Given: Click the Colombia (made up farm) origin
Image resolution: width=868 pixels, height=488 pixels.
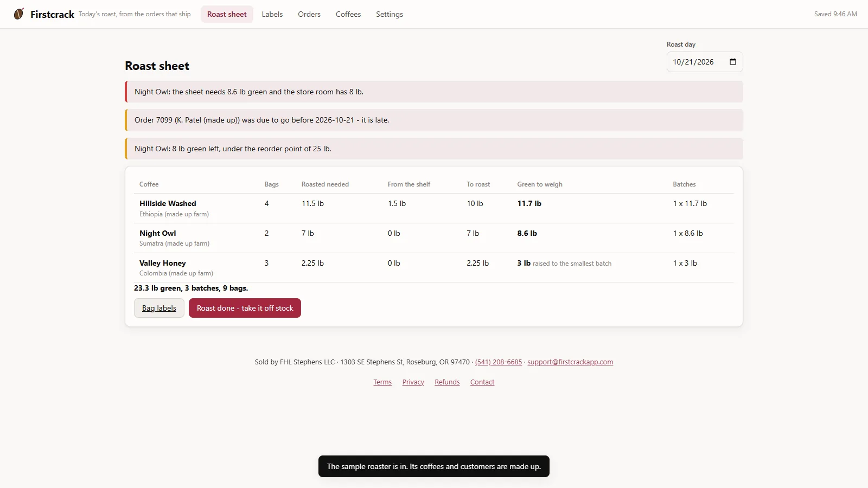Looking at the screenshot, I should pyautogui.click(x=176, y=273).
